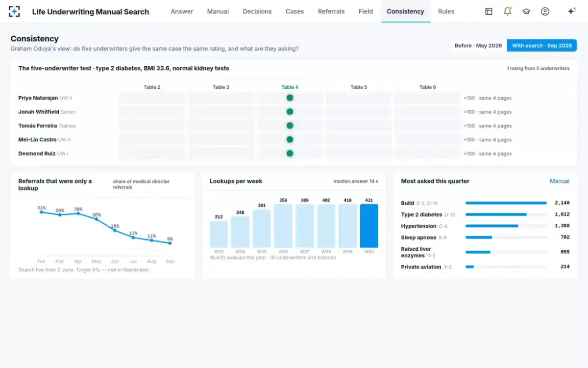Screen dimensions: 588x368
Task: Switch to Before · May 2026 view
Action: click(478, 46)
